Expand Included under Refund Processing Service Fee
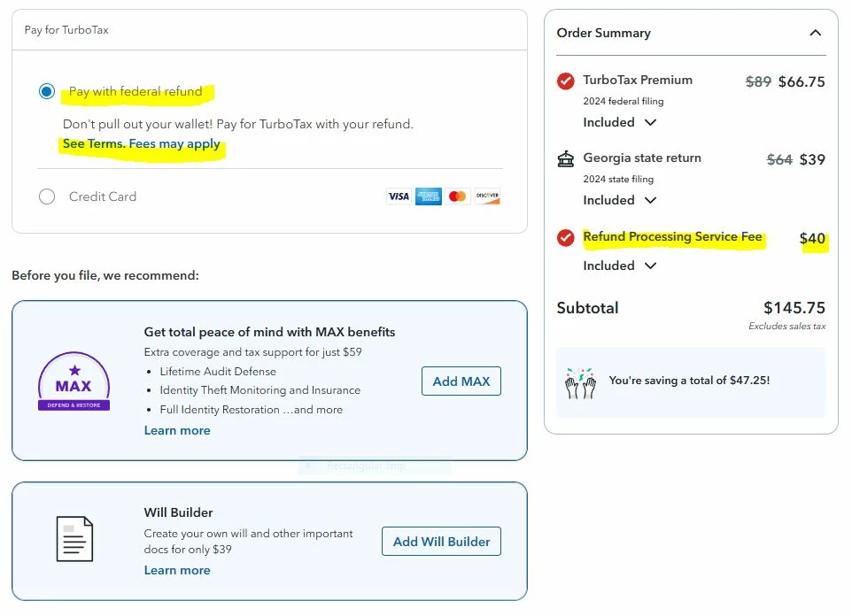The height and width of the screenshot is (616, 852). pos(619,266)
